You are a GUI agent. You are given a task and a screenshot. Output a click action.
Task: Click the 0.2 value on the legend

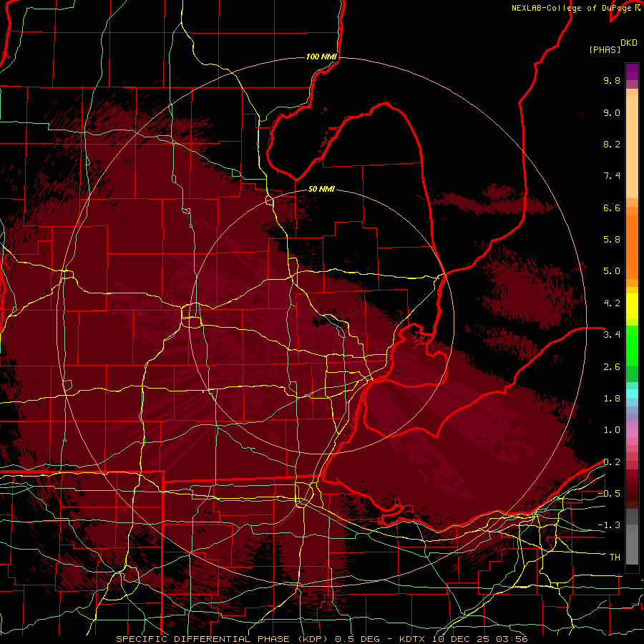[612, 462]
